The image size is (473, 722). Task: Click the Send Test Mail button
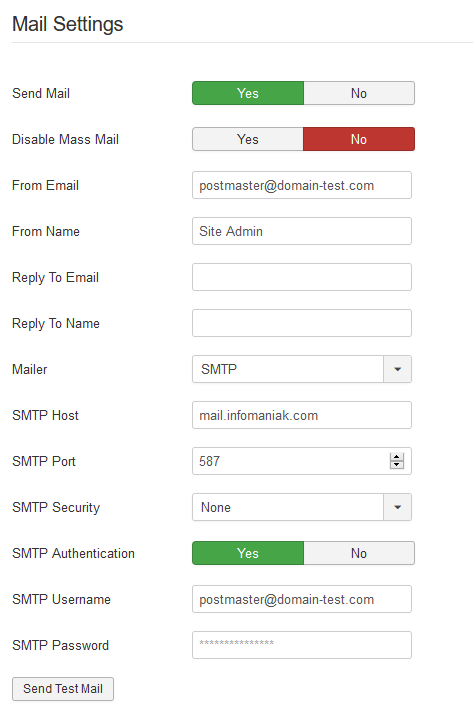click(63, 689)
